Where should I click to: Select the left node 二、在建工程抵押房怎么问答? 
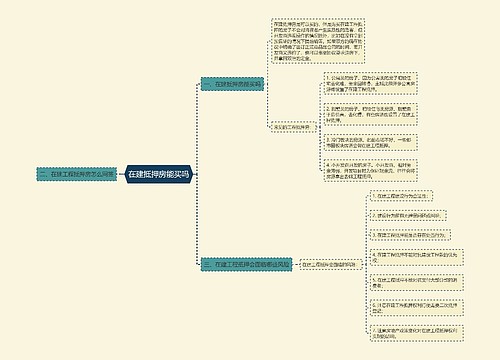pos(77,174)
